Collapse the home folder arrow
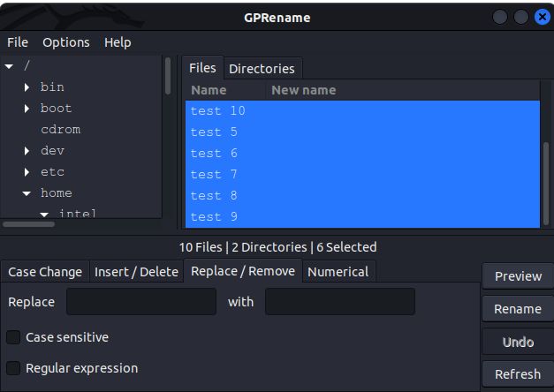The height and width of the screenshot is (392, 554). pyautogui.click(x=27, y=193)
